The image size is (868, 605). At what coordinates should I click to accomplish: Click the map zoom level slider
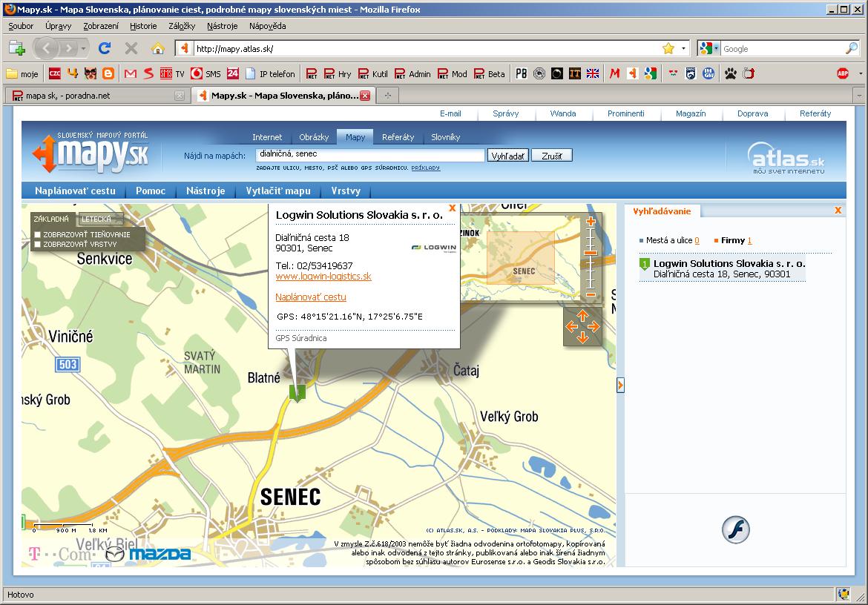[591, 254]
